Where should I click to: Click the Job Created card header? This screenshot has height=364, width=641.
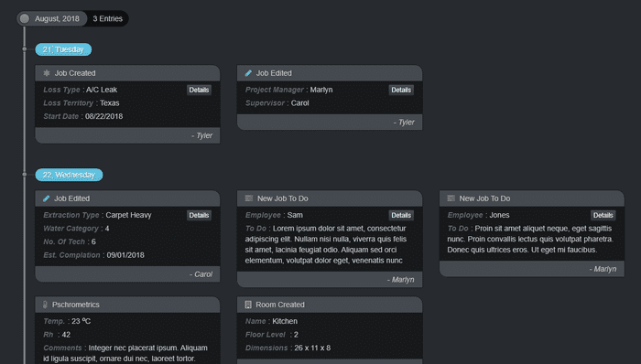click(127, 73)
